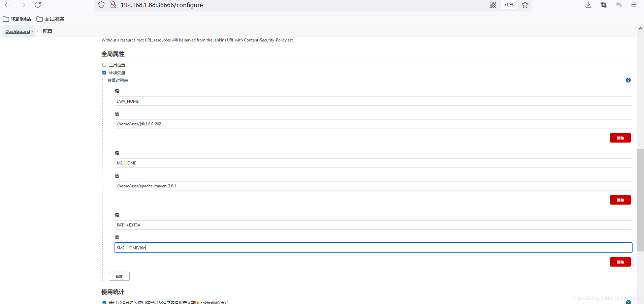
Task: Expand the Dashboard breadcrumb dropdown arrow
Action: coord(33,31)
